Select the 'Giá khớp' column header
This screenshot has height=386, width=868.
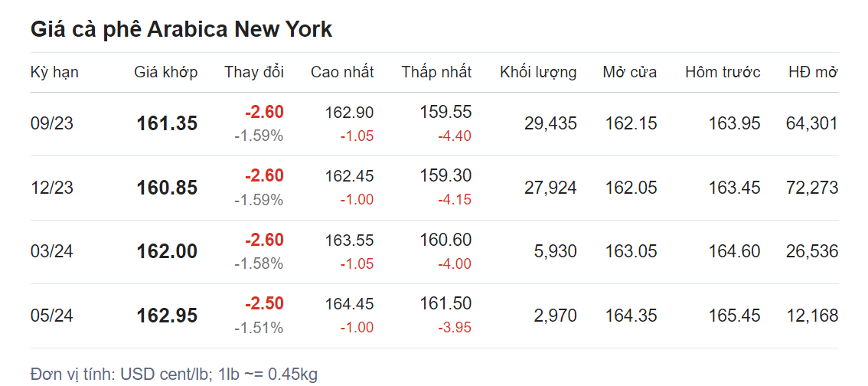click(x=166, y=73)
